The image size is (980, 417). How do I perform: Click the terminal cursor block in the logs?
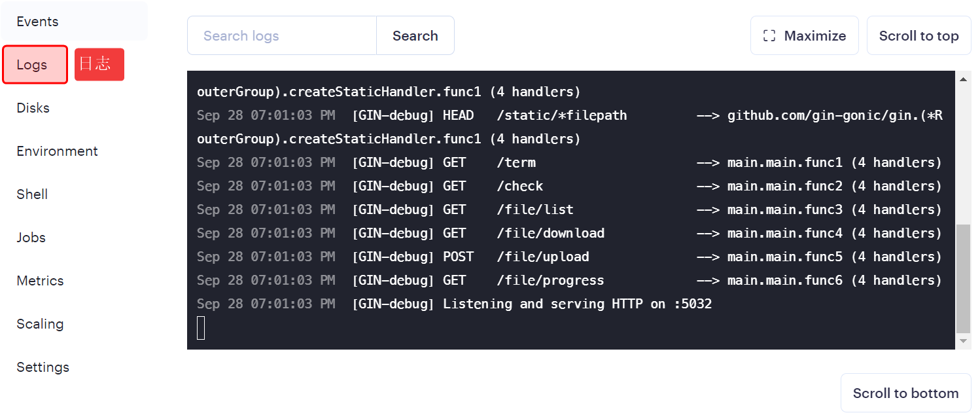(201, 327)
